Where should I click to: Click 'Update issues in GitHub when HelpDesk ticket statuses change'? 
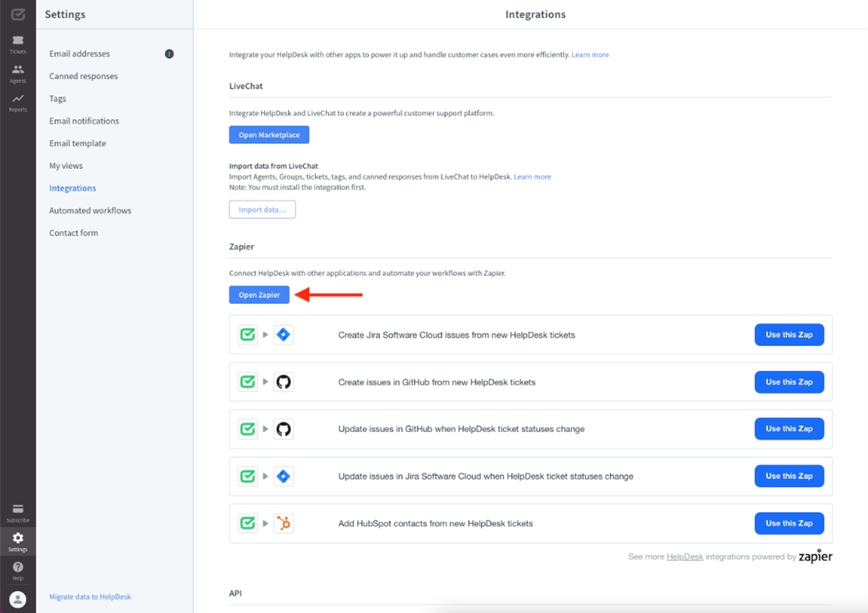461,429
